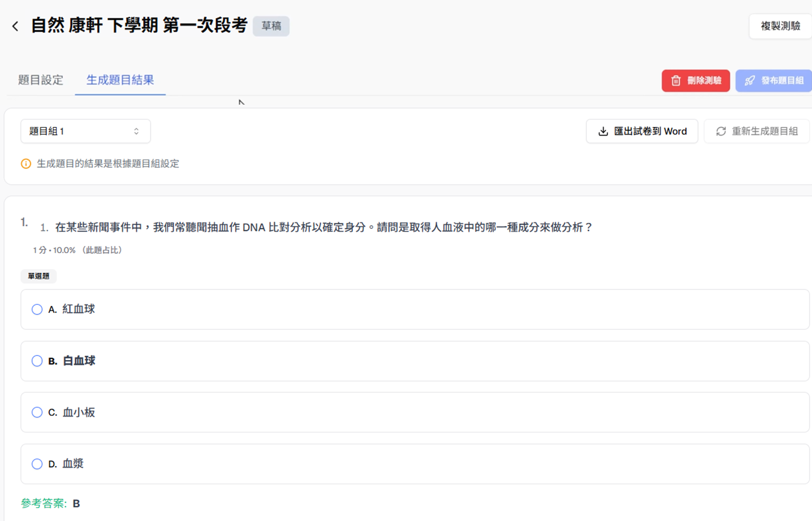Click the trash icon on 刪除測驗 button
The height and width of the screenshot is (521, 812).
click(676, 81)
